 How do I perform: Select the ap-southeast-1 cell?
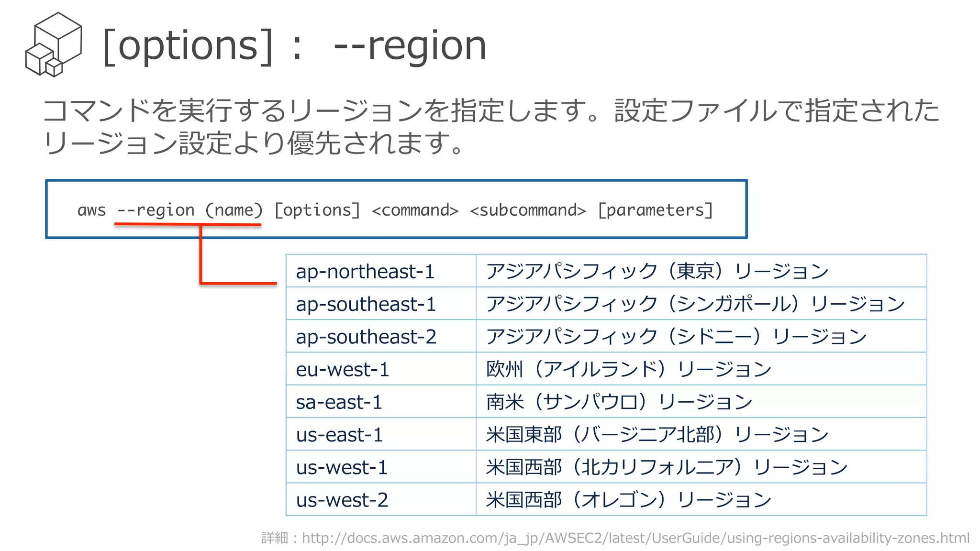(381, 303)
